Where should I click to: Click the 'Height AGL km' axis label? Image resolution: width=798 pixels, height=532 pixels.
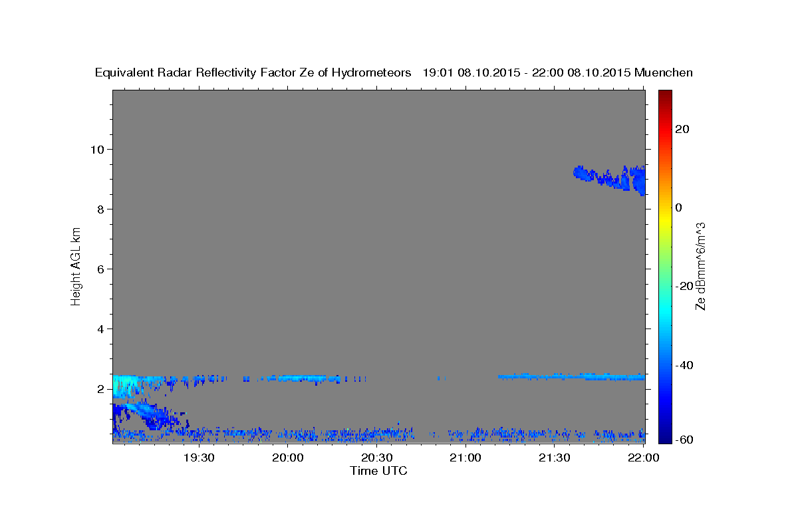click(x=76, y=265)
